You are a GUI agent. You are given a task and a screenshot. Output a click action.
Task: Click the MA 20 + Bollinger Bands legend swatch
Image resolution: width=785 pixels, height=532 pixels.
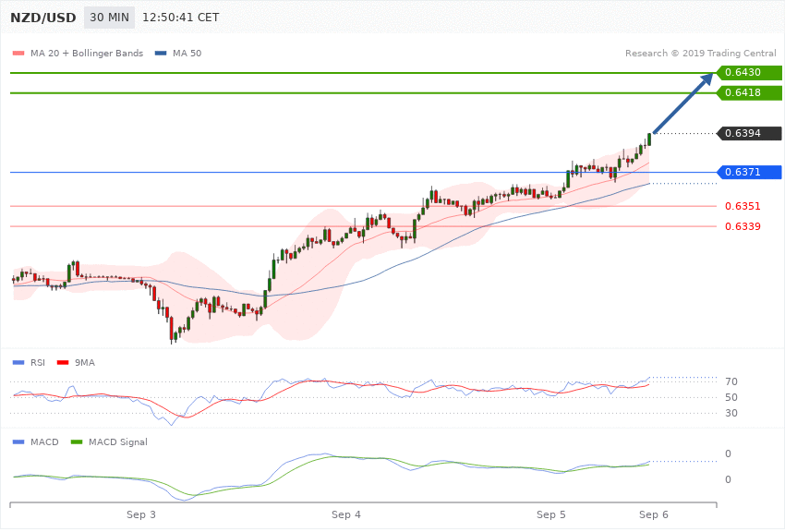pos(18,53)
